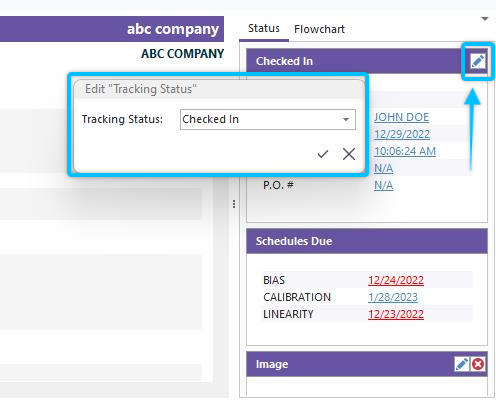Cancel the edit with X icon
The image size is (496, 401).
click(x=349, y=154)
